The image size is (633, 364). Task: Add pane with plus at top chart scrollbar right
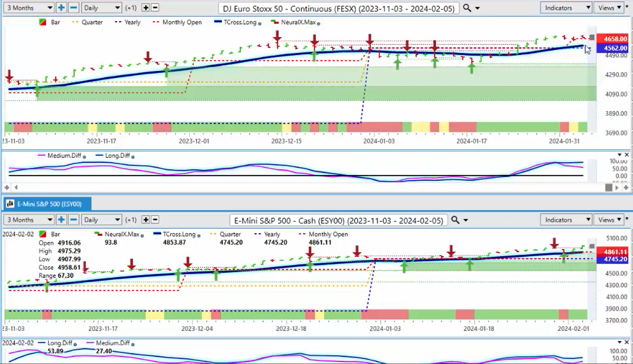(625, 188)
